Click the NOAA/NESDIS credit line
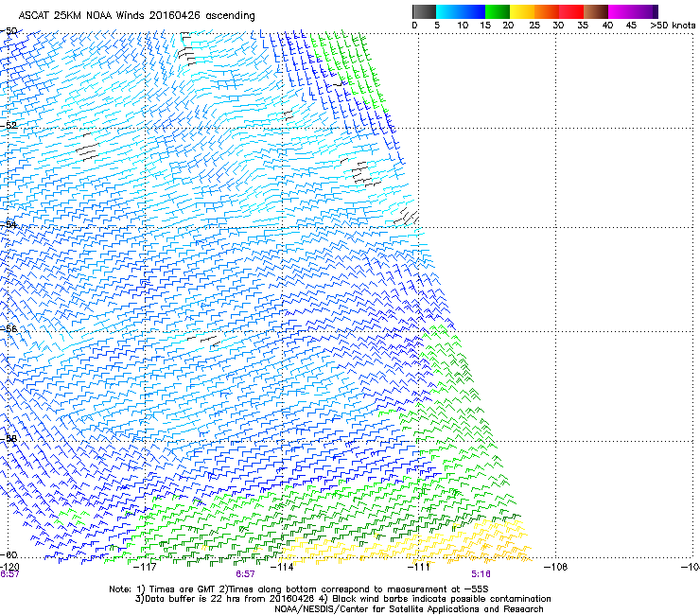The image size is (700, 615). (409, 609)
